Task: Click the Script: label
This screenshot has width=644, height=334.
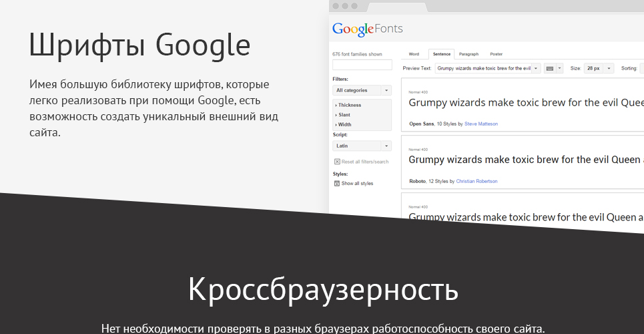Action: [340, 134]
